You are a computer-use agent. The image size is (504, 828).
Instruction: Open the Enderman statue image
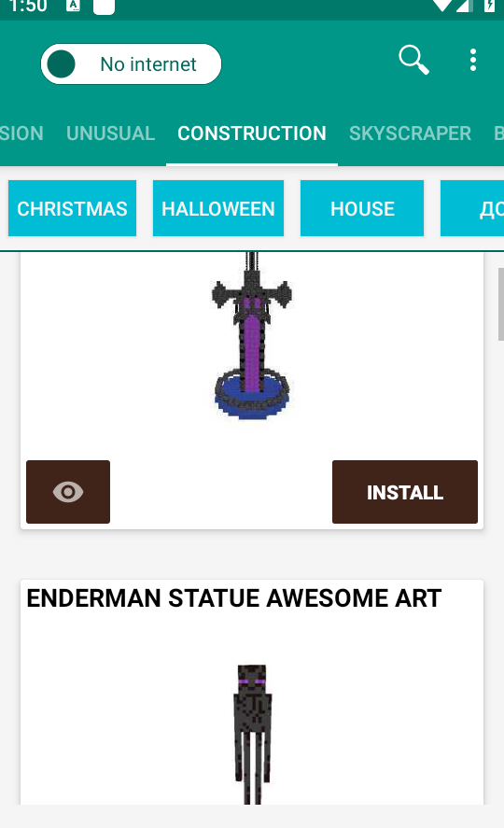pos(252,734)
